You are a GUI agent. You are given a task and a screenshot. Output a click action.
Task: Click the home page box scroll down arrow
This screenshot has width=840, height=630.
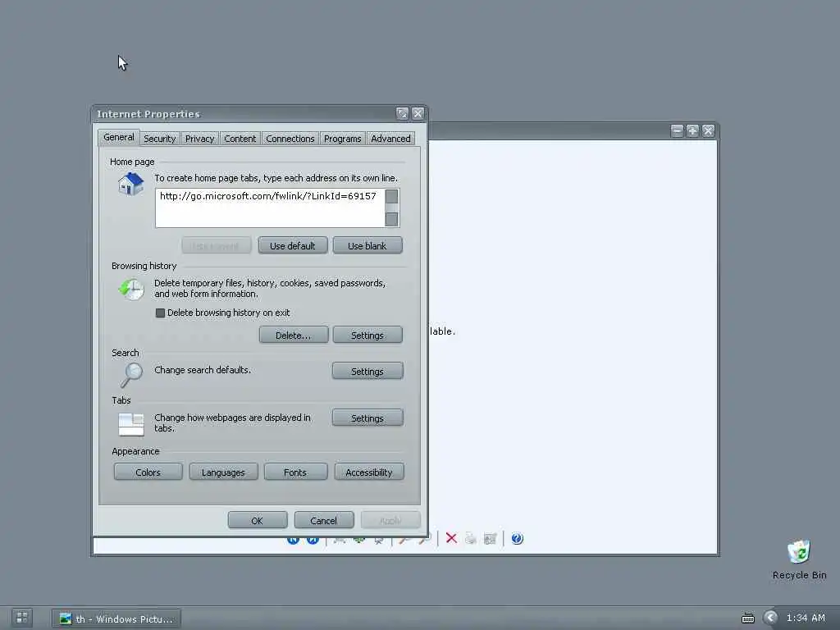point(391,219)
